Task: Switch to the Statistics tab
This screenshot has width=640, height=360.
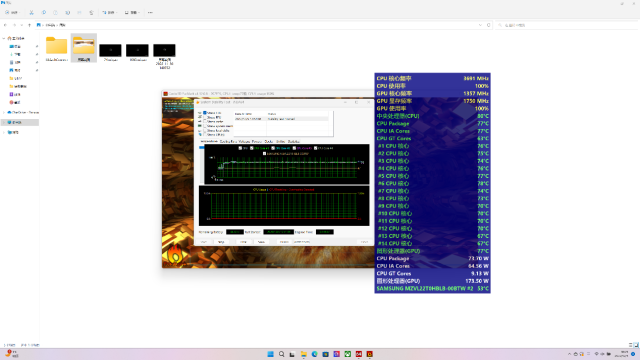Action: [293, 141]
